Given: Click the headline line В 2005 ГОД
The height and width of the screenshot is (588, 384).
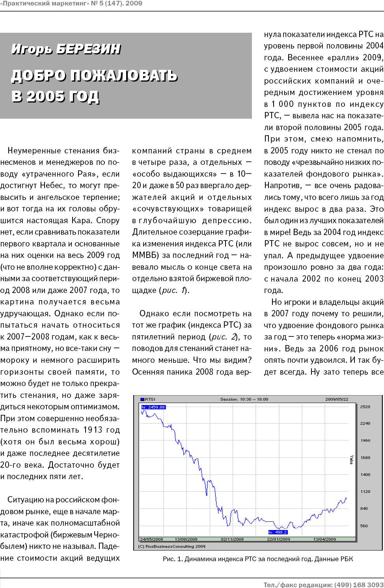Looking at the screenshot, I should pos(55,97).
